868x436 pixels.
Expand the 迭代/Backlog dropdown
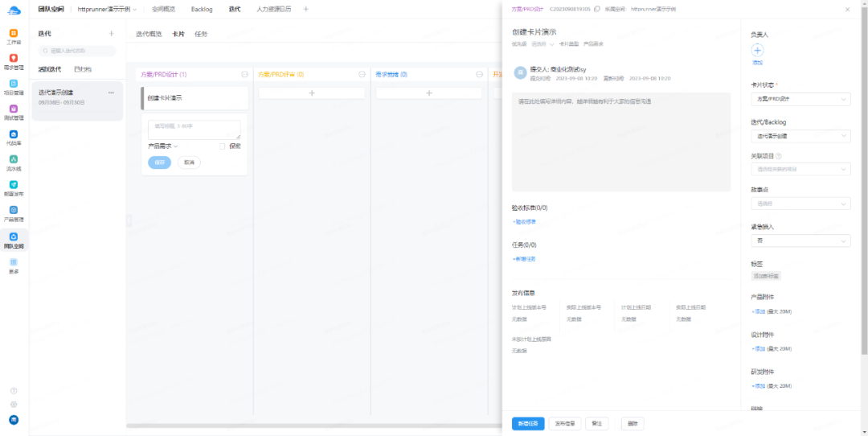click(x=800, y=136)
